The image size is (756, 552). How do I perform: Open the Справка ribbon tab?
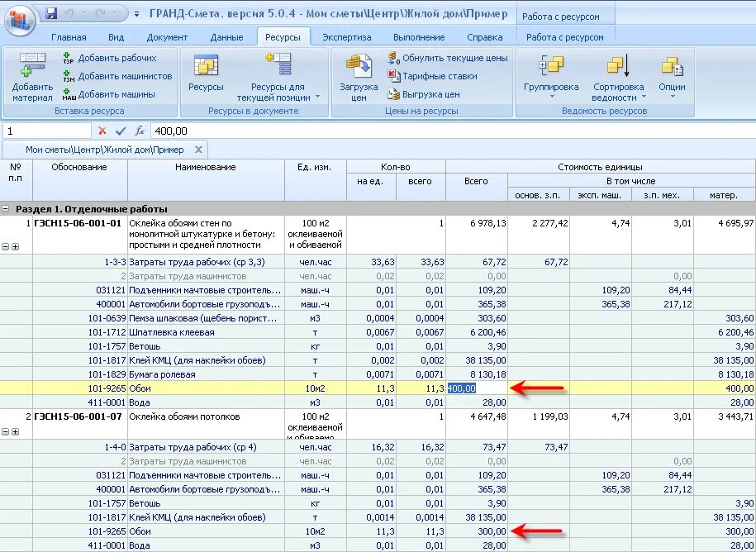point(484,37)
